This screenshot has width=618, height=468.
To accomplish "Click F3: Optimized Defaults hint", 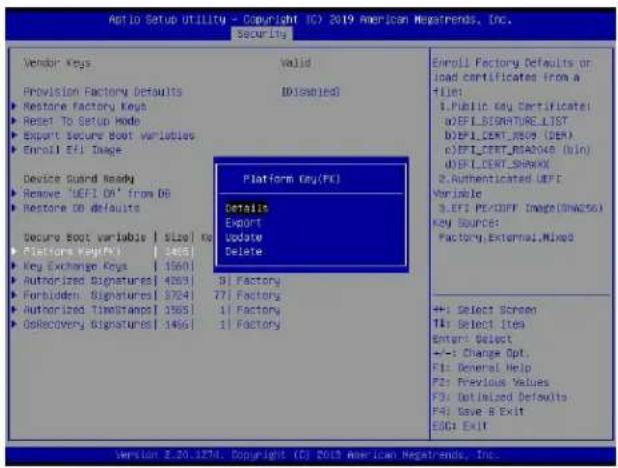I will click(x=500, y=397).
